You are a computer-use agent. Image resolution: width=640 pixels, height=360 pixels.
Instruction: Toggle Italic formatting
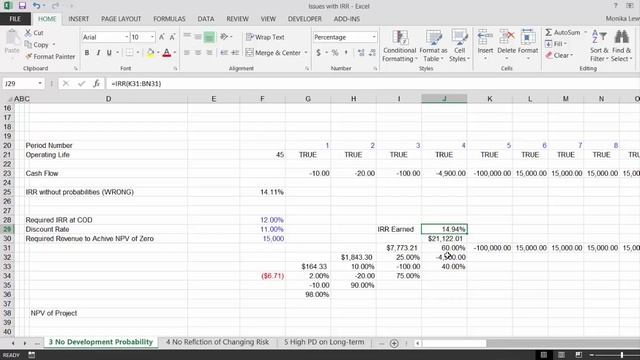pyautogui.click(x=98, y=53)
